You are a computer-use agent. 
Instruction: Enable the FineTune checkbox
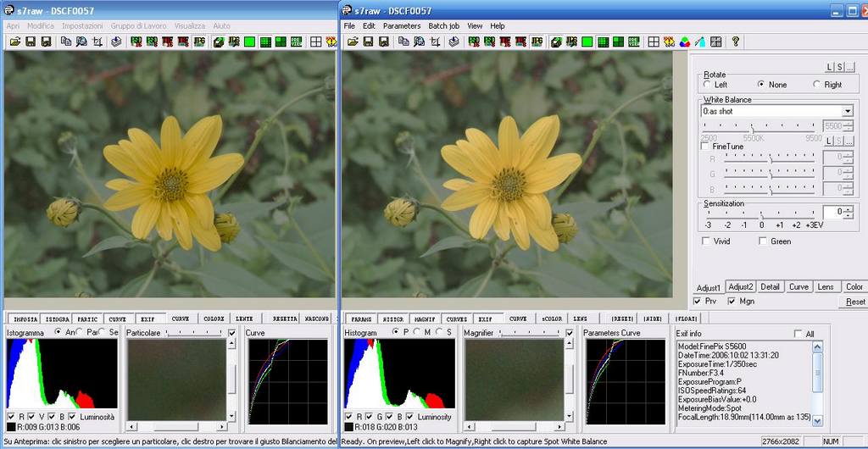pos(705,147)
